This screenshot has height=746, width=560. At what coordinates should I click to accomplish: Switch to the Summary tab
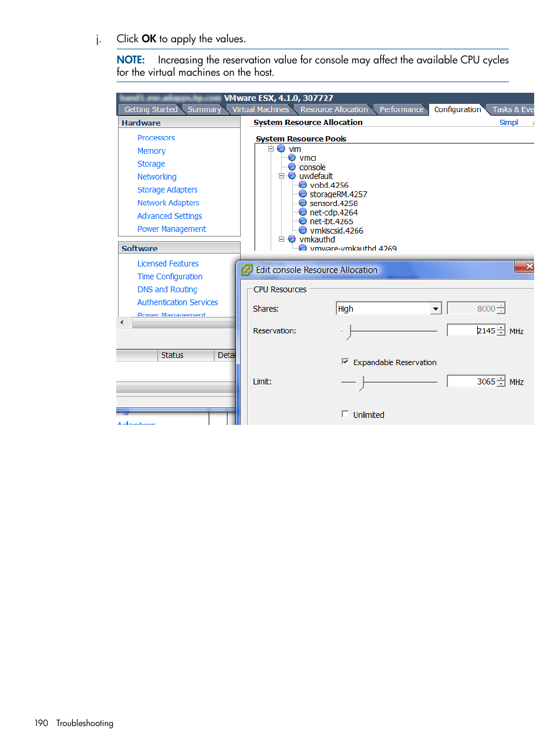pyautogui.click(x=204, y=109)
